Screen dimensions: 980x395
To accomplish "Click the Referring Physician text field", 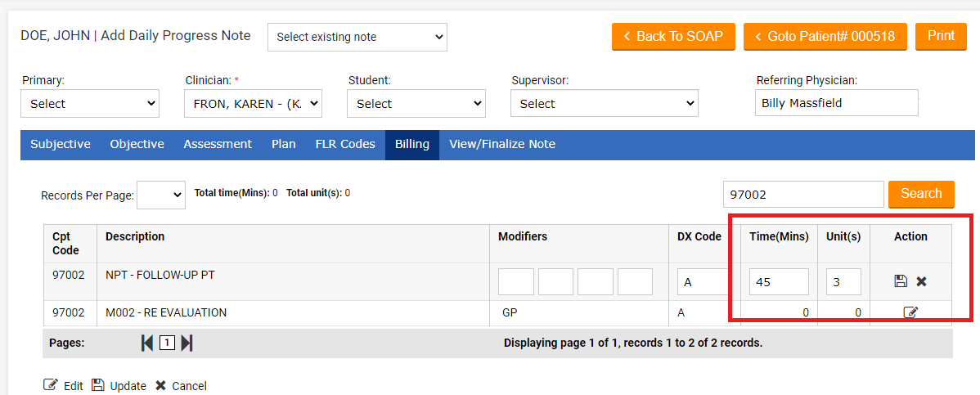I will click(836, 103).
